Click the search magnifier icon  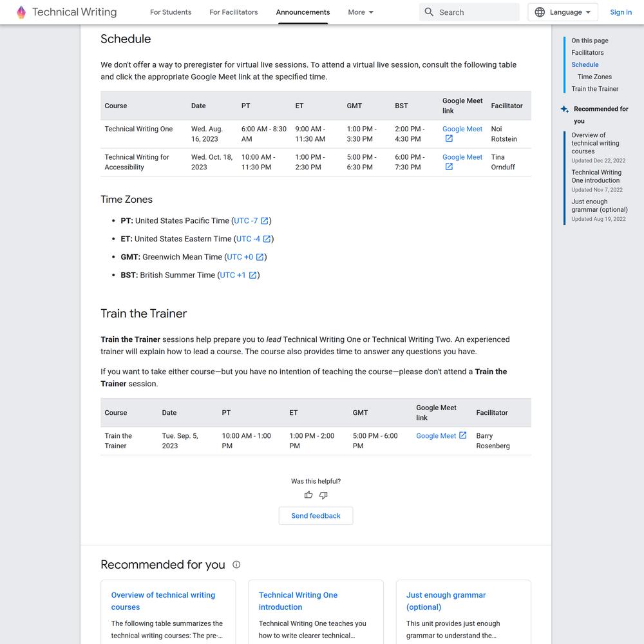click(429, 12)
